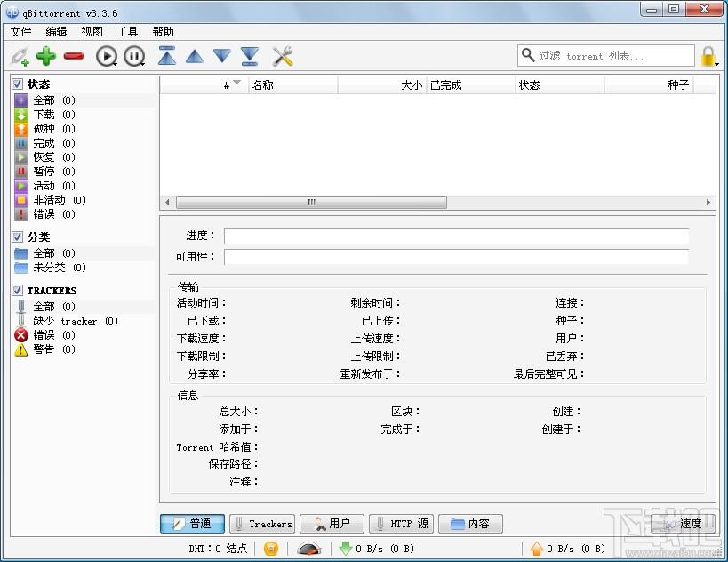Toggle the 分类 section checkbox
Screen dimensions: 728x562
pos(17,237)
